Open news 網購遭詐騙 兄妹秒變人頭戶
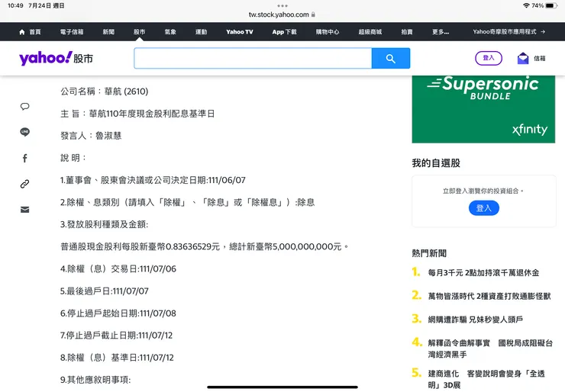565x392 pixels. click(x=475, y=320)
